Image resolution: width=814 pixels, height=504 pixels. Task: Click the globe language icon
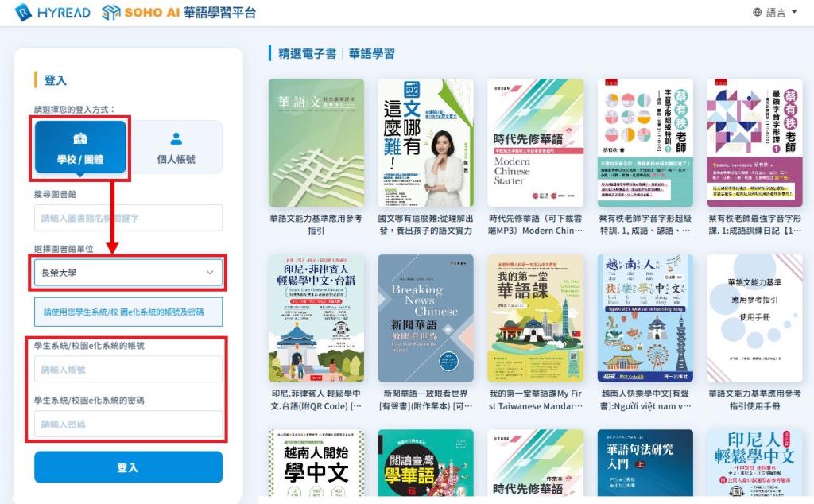(758, 13)
